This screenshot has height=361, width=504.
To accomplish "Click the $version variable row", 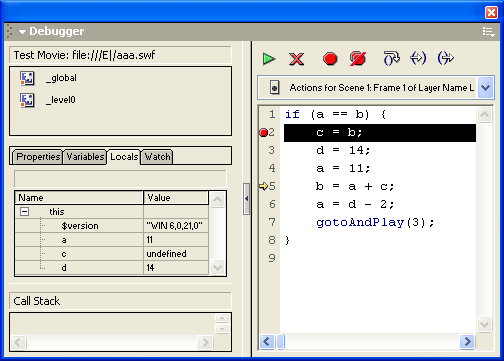I will coord(112,226).
